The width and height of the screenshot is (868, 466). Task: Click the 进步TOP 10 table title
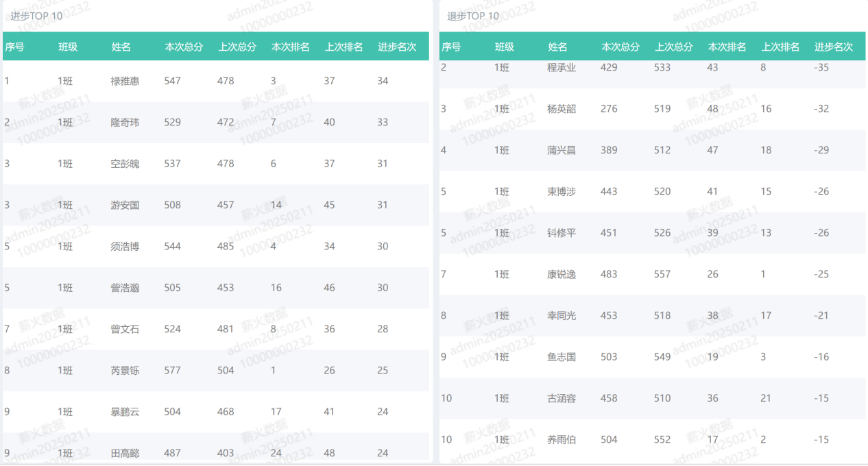pos(36,16)
